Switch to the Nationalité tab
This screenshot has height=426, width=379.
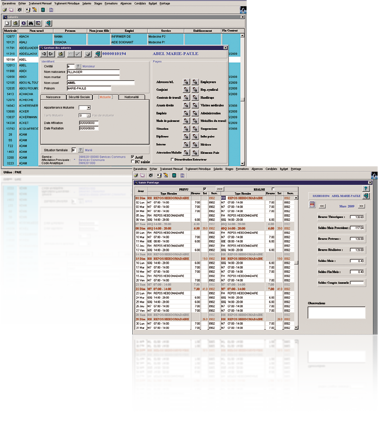131,97
